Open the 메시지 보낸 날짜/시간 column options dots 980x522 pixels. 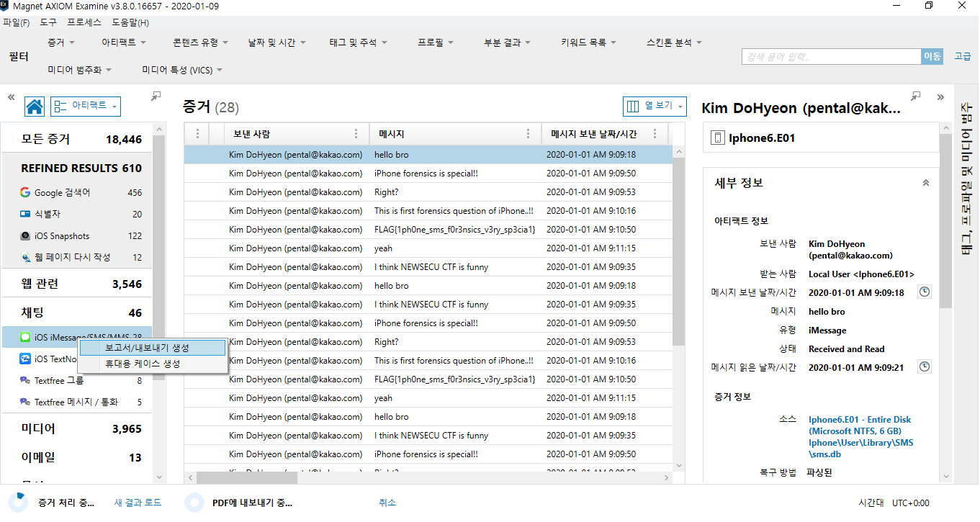[x=655, y=134]
